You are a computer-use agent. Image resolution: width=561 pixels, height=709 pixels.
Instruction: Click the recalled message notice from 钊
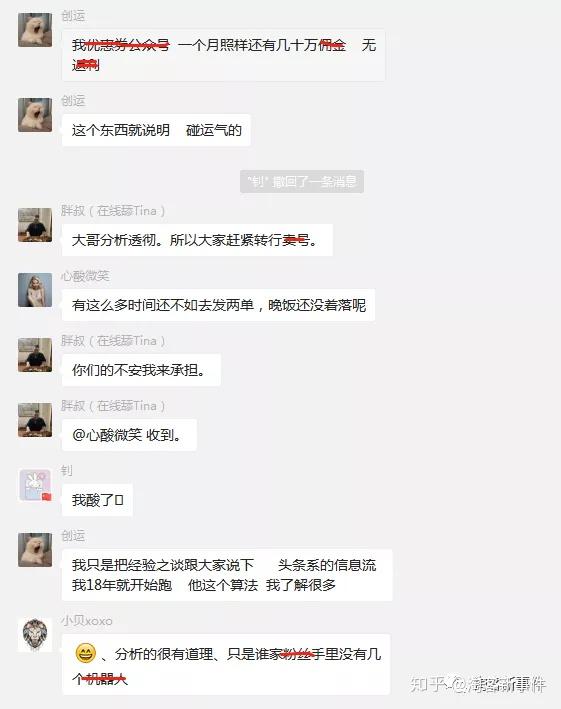[302, 181]
